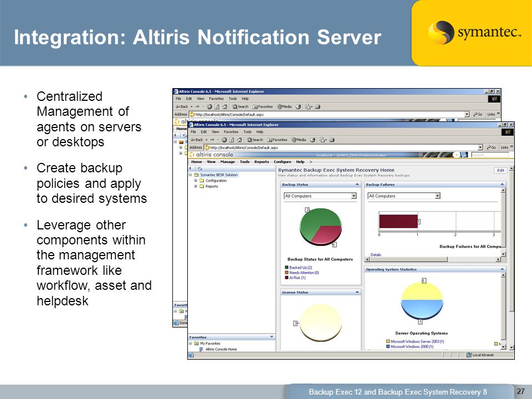Screen dimensions: 532x399
Task: Click the Mail icon in the front window toolbar
Action: (323, 140)
